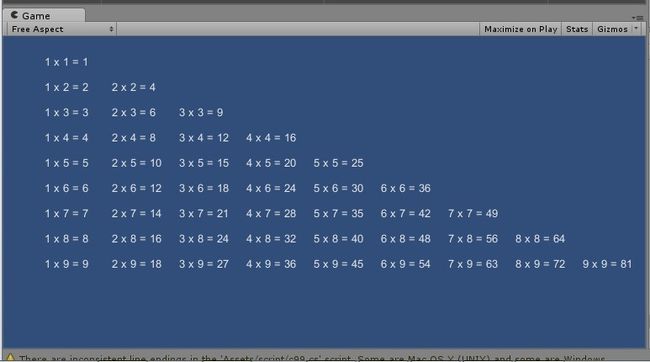Open the Gizmos dropdown arrow

[x=636, y=29]
